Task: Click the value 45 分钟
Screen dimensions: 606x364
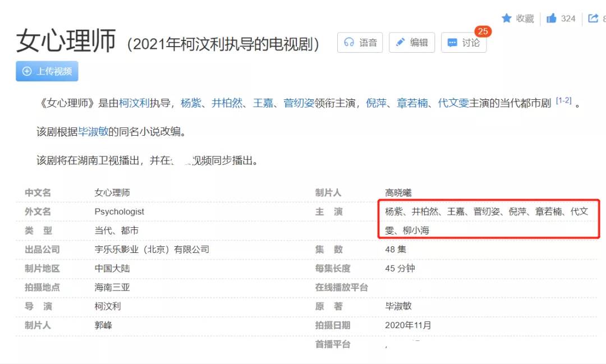Action: tap(400, 268)
